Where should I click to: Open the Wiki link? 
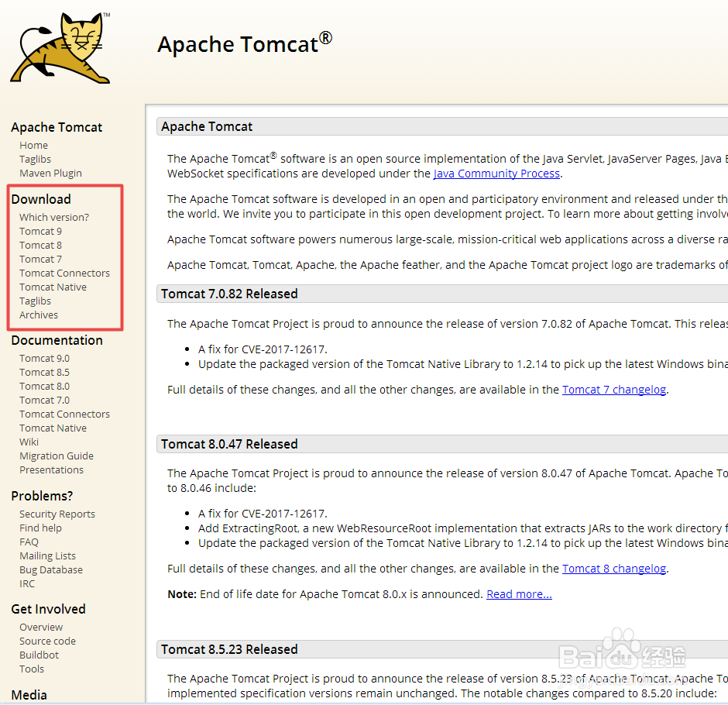(x=29, y=442)
